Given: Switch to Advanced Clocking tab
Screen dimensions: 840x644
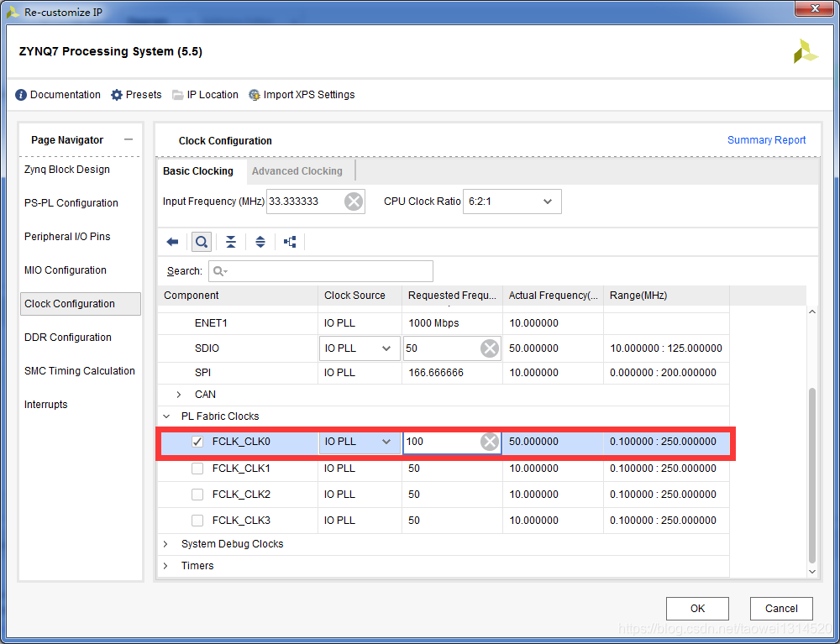Looking at the screenshot, I should (x=297, y=171).
